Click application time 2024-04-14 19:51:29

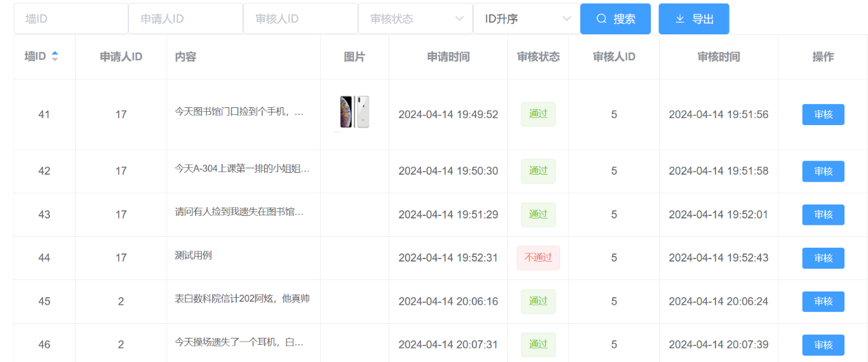[x=448, y=215]
